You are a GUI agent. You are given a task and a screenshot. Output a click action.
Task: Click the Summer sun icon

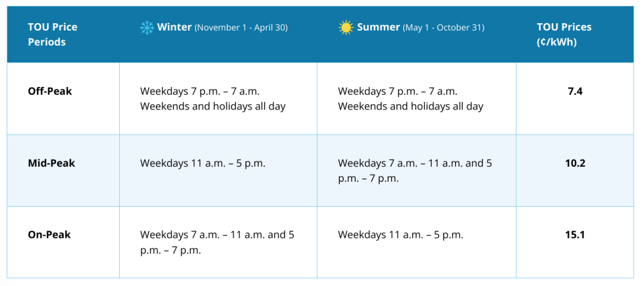coord(345,28)
